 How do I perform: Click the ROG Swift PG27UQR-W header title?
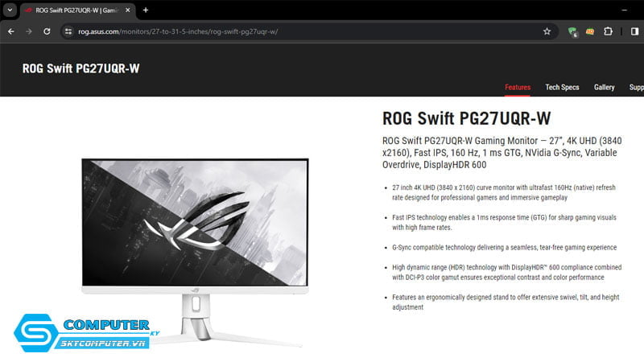click(81, 68)
